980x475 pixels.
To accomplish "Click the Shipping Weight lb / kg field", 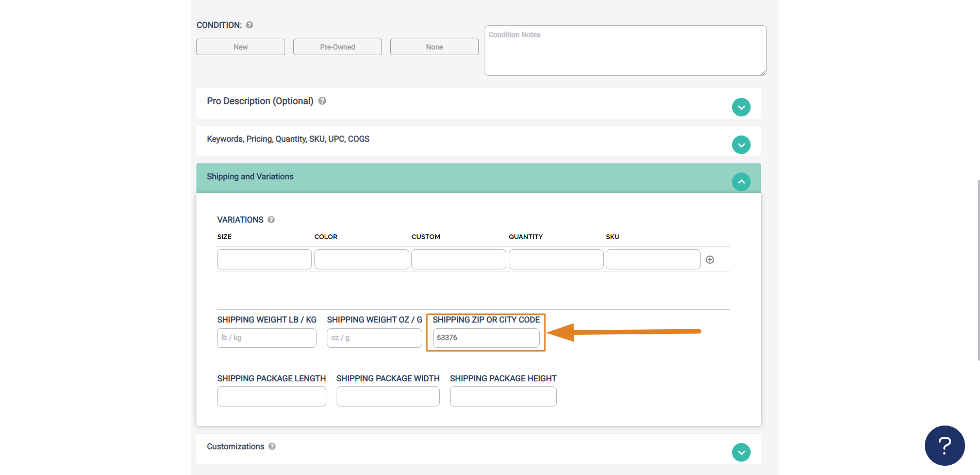I will tap(267, 338).
